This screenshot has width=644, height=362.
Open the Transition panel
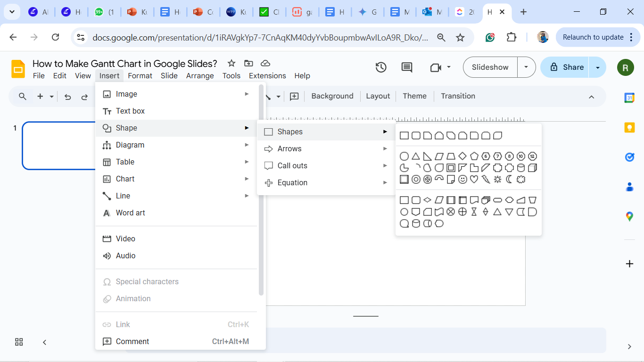[x=458, y=96]
